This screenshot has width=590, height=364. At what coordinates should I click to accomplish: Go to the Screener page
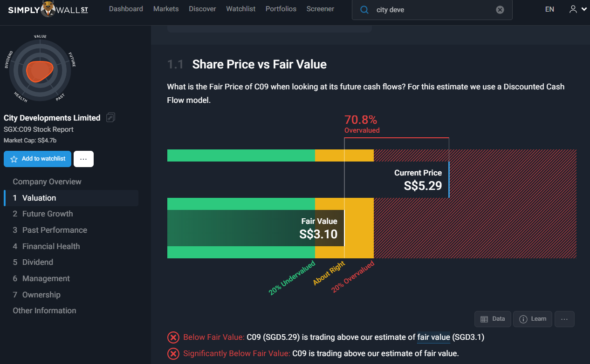[x=320, y=9]
